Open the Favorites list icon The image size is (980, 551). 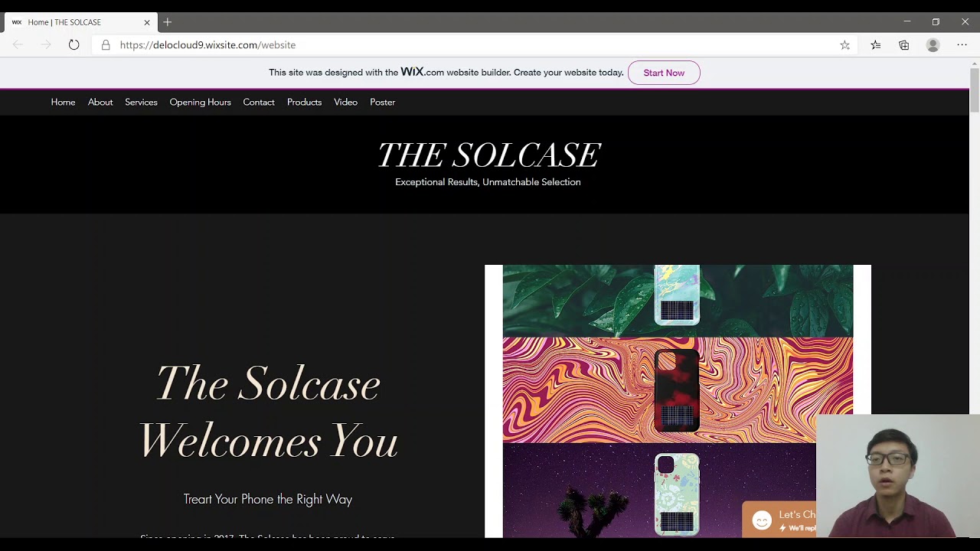[875, 45]
